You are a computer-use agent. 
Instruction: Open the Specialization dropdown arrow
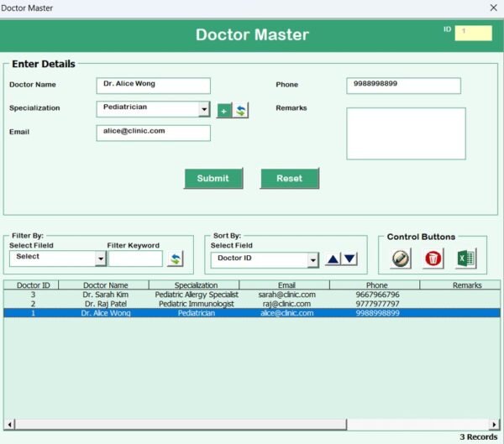pyautogui.click(x=204, y=109)
